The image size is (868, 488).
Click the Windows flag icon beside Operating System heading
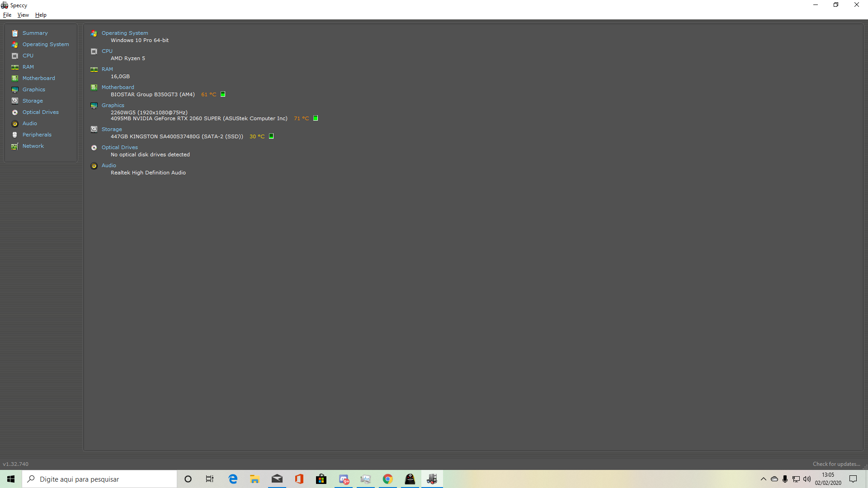tap(94, 33)
